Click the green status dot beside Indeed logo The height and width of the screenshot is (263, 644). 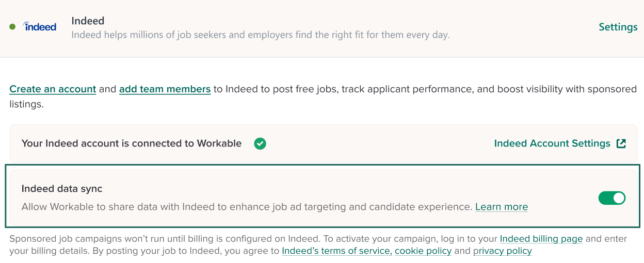point(12,27)
